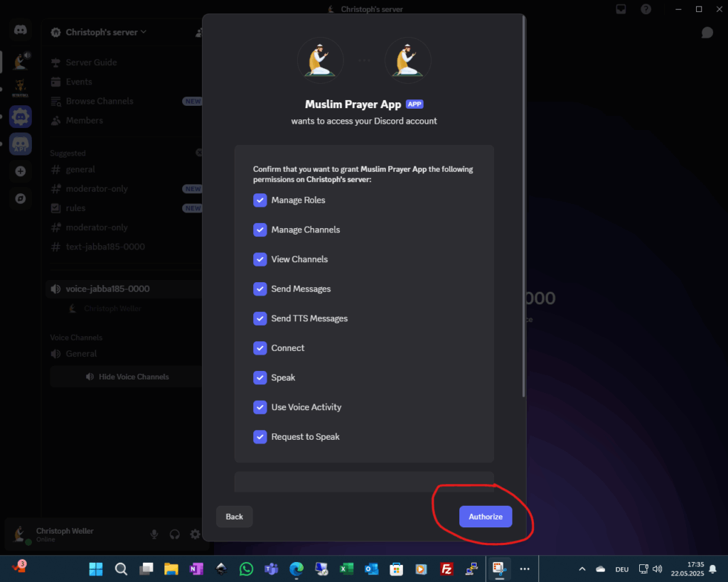The height and width of the screenshot is (582, 728).
Task: Collapse the Voice Channels category
Action: coord(76,338)
